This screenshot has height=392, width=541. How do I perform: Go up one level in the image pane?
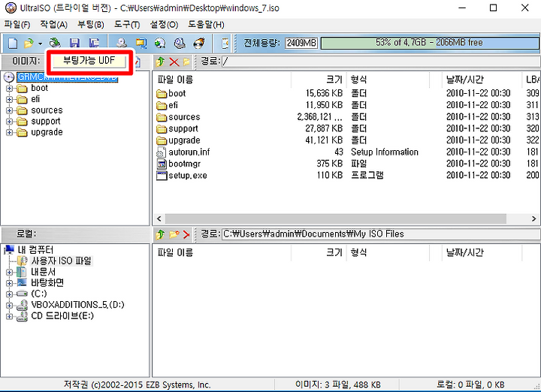click(160, 62)
